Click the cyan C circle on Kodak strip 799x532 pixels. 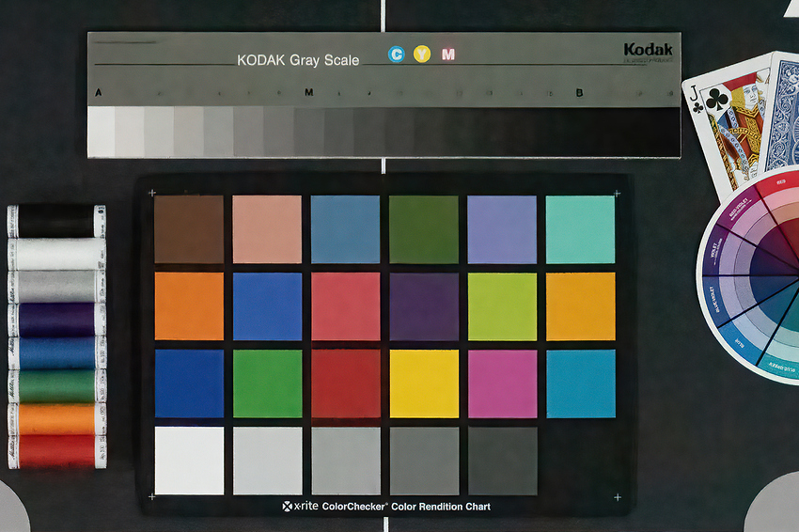point(397,54)
